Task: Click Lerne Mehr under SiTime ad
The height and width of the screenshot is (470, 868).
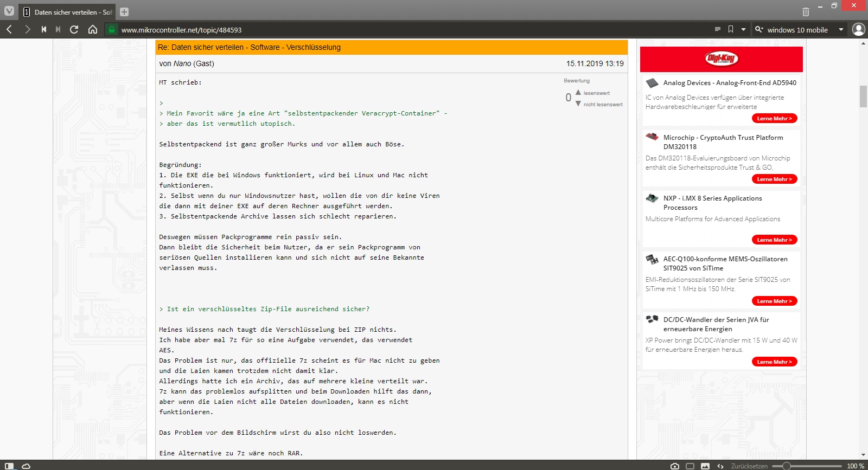Action: (774, 301)
